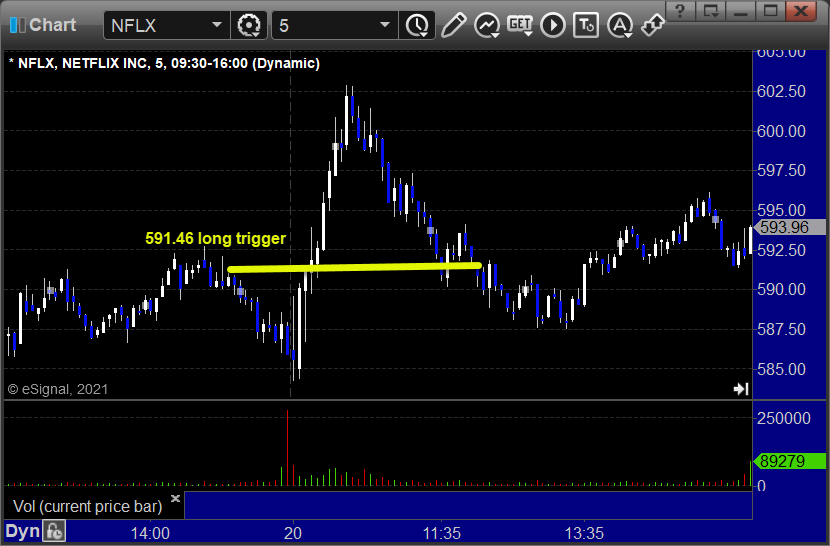This screenshot has height=546, width=830.
Task: Expand the NFLX symbol dropdown
Action: [x=216, y=25]
